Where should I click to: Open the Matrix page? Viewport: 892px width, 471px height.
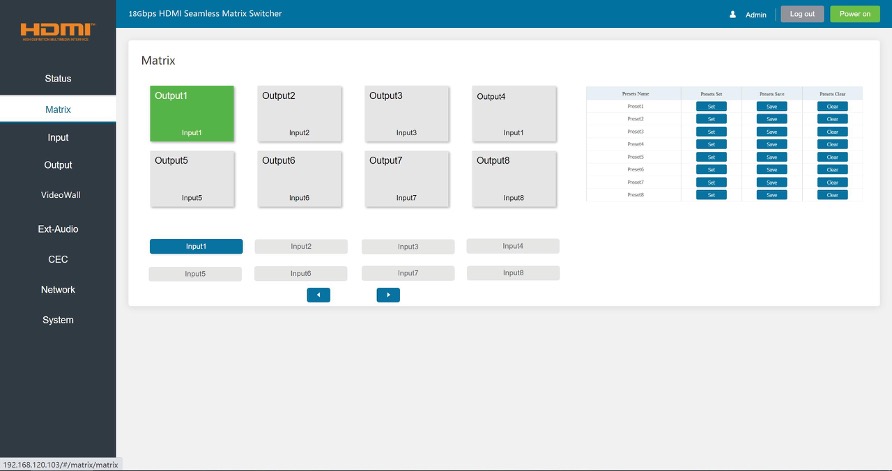(58, 109)
